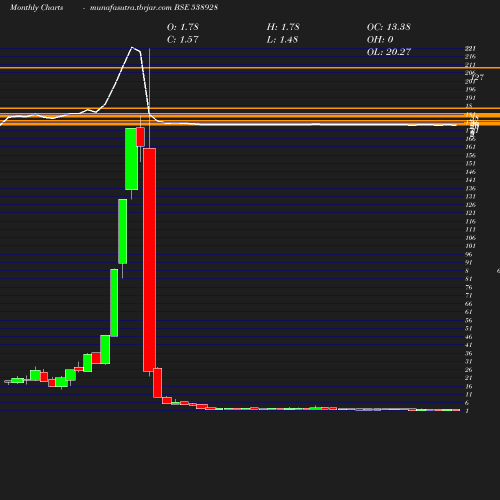Click the 196 price axis label
The image size is (500, 500).
pyautogui.click(x=470, y=89)
